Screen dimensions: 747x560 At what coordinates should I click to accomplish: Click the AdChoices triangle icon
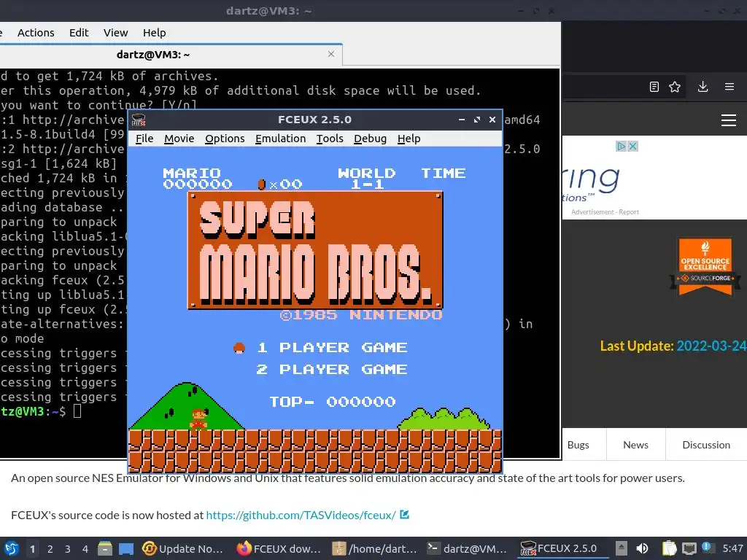pos(622,146)
